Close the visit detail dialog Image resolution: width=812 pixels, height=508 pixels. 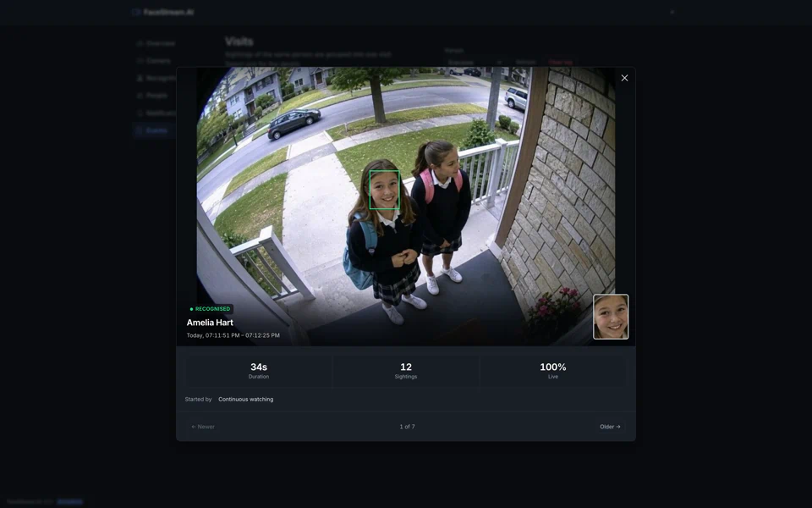pyautogui.click(x=624, y=78)
